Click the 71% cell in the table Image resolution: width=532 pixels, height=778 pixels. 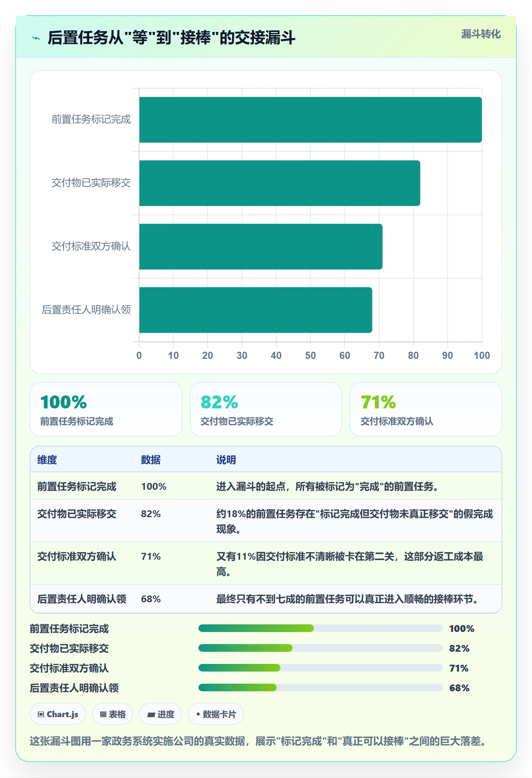(x=151, y=556)
